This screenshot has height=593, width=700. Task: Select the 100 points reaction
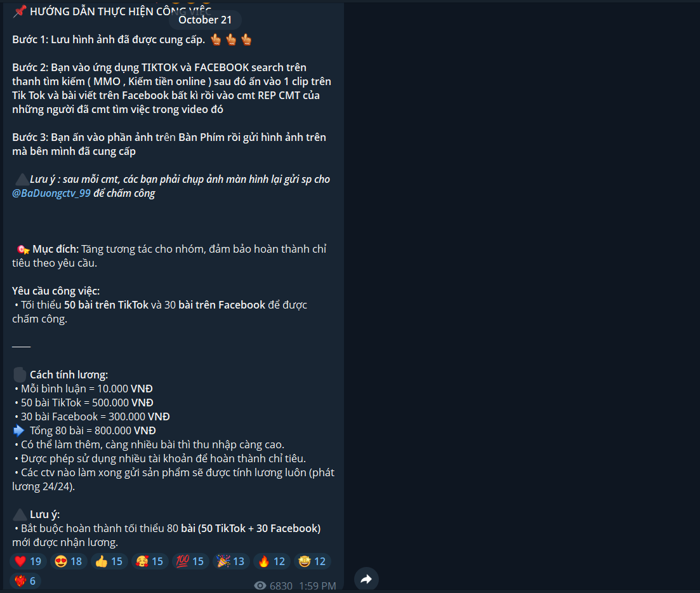coord(190,561)
